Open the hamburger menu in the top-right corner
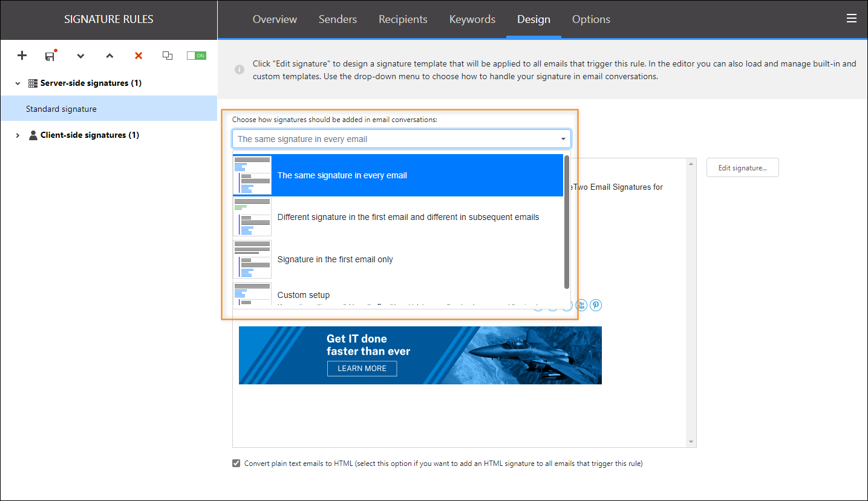The height and width of the screenshot is (501, 868). (x=852, y=18)
